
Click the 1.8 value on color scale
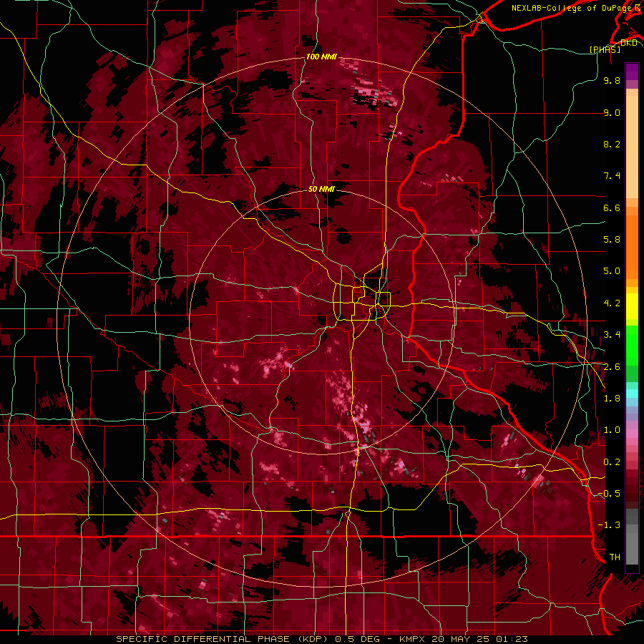pyautogui.click(x=612, y=399)
